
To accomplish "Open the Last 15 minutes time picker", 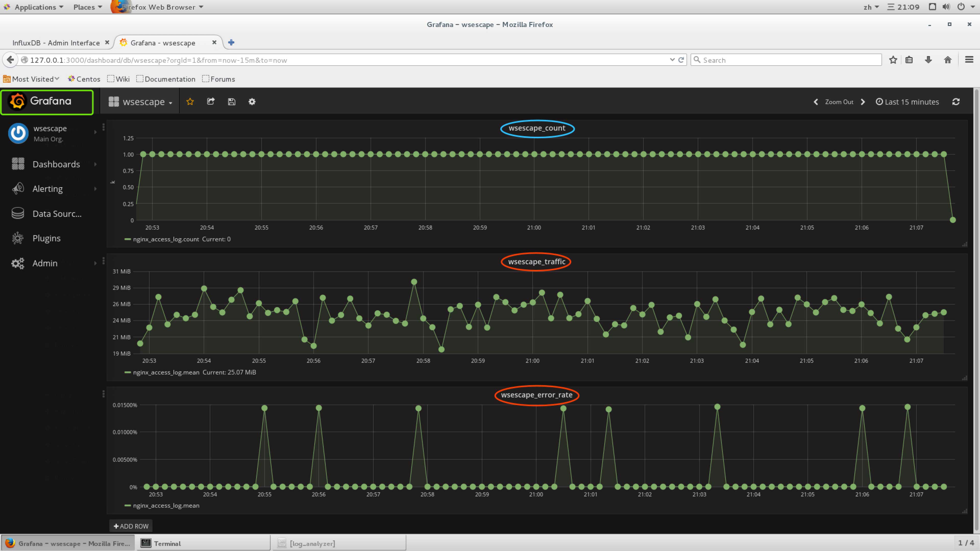I will click(x=907, y=102).
